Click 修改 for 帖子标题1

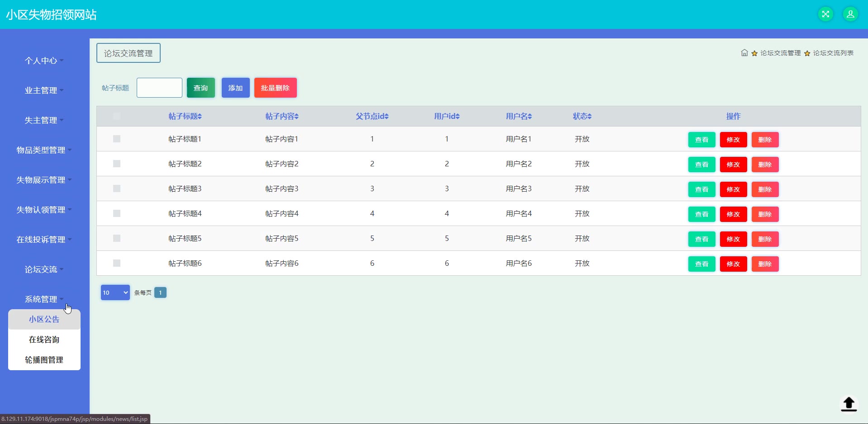pos(734,140)
